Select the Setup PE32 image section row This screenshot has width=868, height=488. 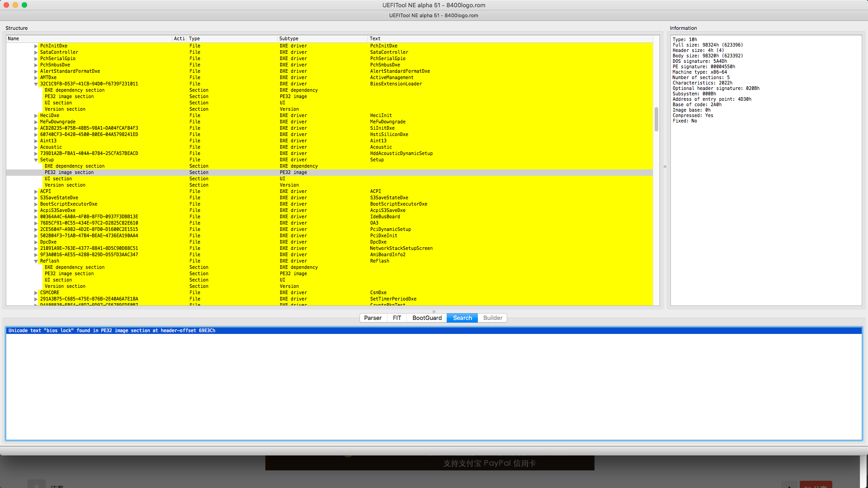[69, 173]
